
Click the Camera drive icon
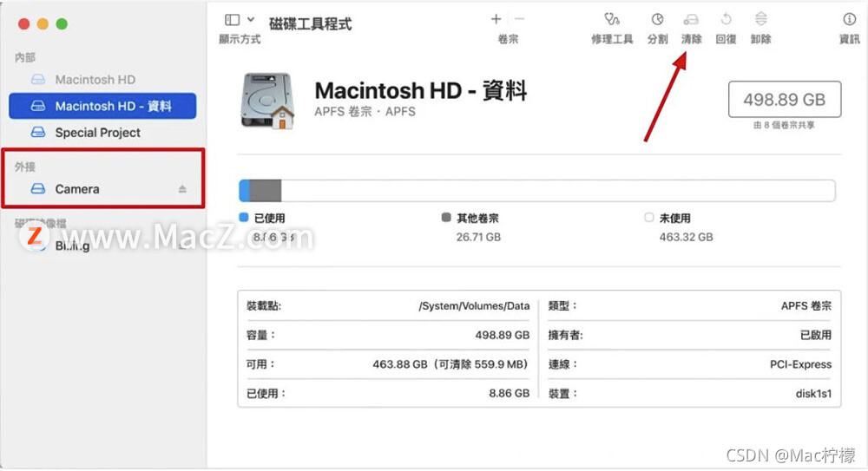coord(38,189)
